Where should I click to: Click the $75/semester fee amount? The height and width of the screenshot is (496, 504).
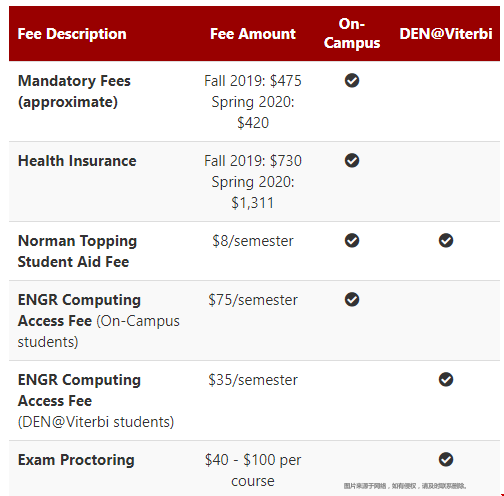[253, 300]
